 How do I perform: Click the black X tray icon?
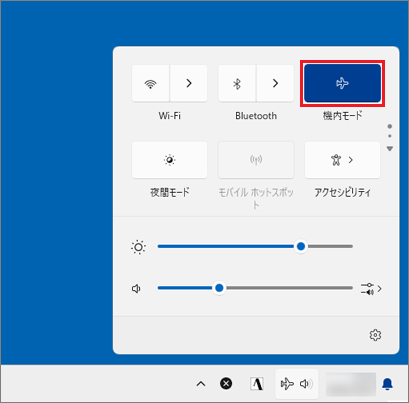pos(226,384)
